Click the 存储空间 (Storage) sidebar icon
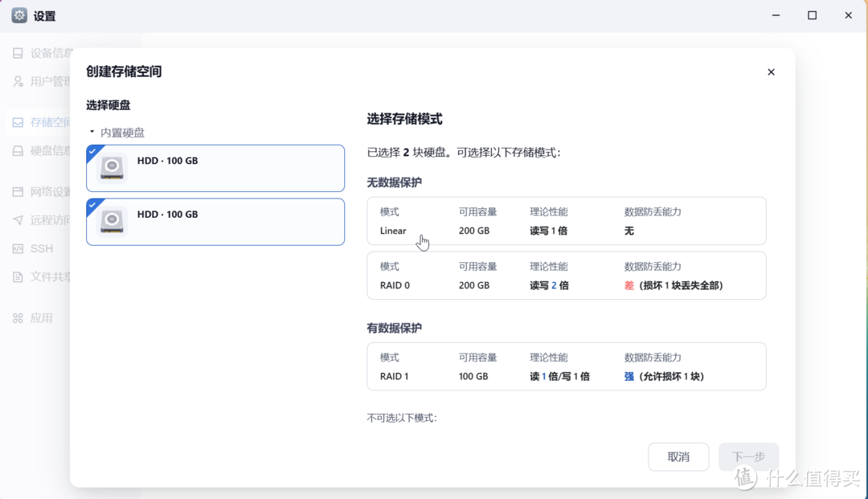The image size is (868, 499). pyautogui.click(x=18, y=122)
